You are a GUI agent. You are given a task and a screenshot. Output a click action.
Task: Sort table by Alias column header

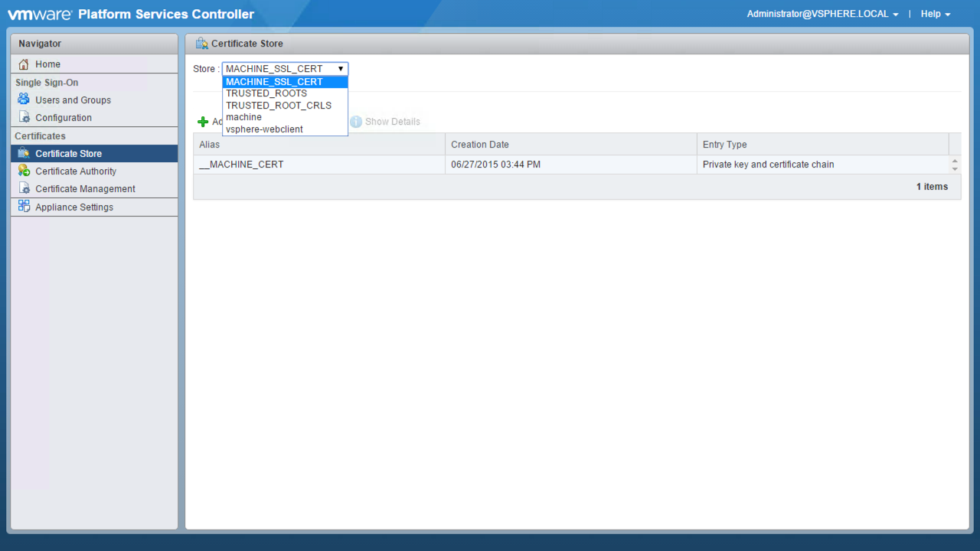210,145
